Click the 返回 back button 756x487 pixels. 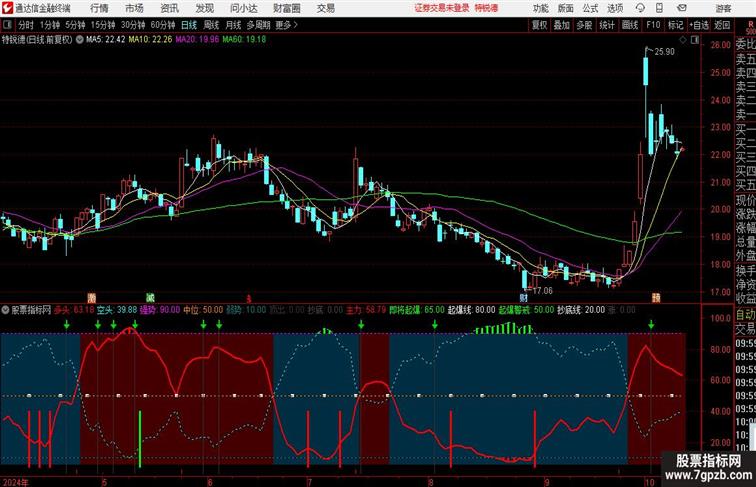click(722, 25)
